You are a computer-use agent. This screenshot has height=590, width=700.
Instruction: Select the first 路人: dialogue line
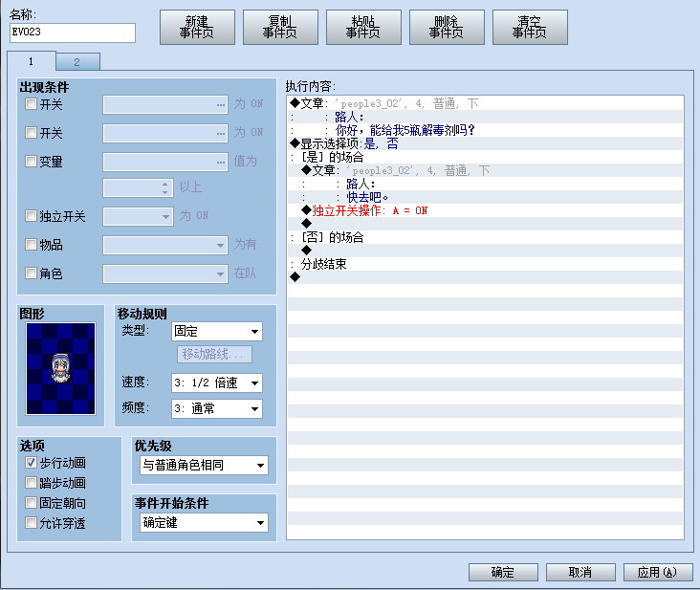[485, 117]
